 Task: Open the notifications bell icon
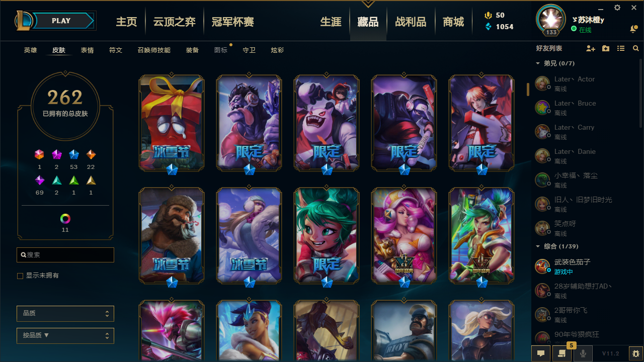633,30
